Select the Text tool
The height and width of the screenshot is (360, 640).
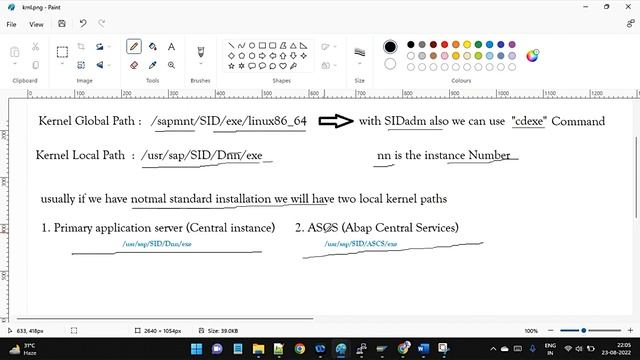tap(171, 47)
